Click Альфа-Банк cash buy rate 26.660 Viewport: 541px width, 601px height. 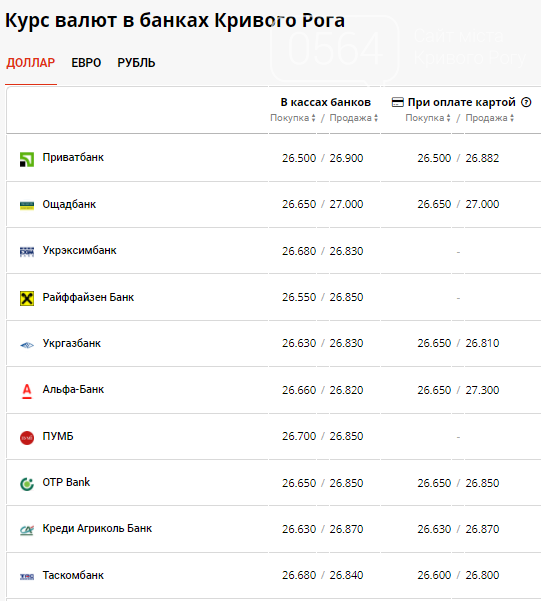[x=299, y=390]
